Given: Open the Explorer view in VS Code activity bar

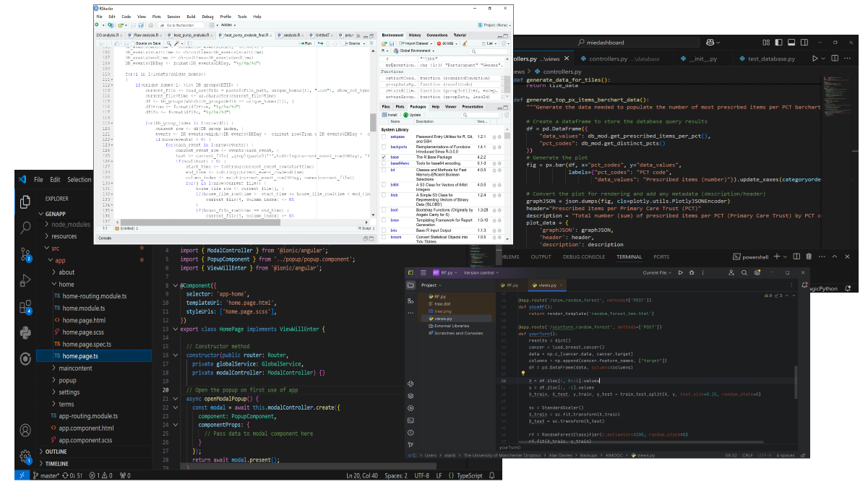Looking at the screenshot, I should tap(25, 202).
